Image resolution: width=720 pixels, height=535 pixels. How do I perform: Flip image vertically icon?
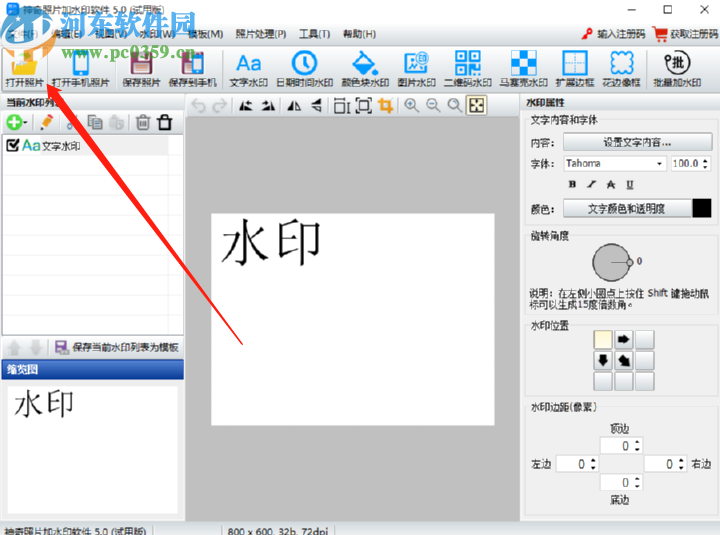point(316,106)
